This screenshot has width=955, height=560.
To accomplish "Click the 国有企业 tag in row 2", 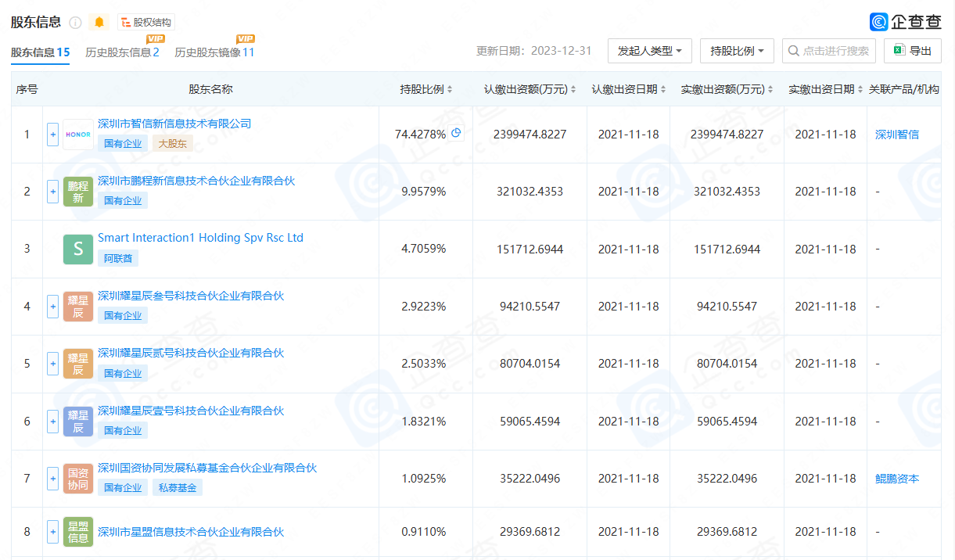I will [x=123, y=200].
